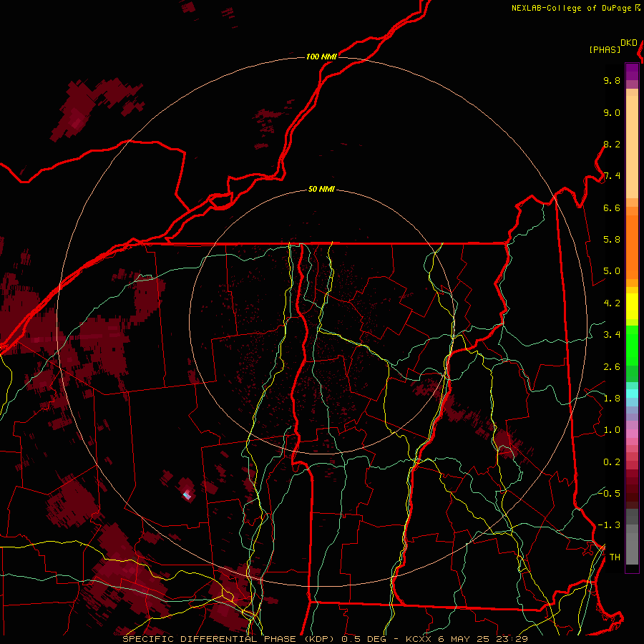Click the 9.0 value on color scale
This screenshot has height=644, width=644.
click(612, 112)
